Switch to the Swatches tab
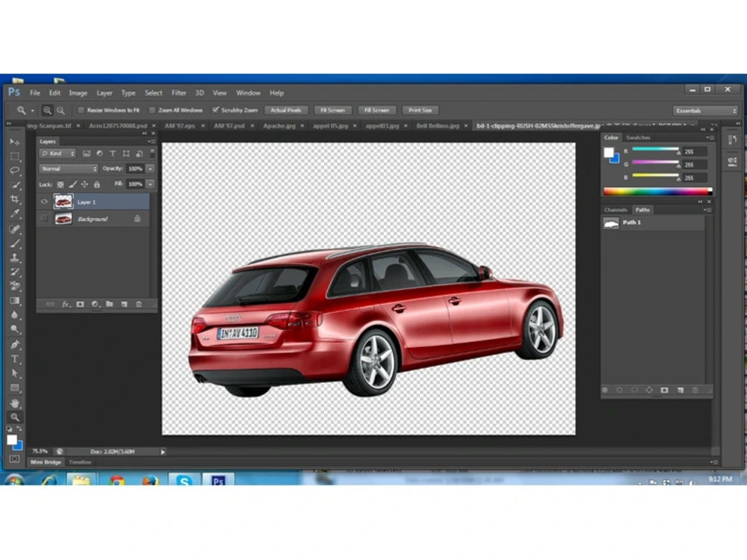The image size is (747, 560). pos(638,137)
